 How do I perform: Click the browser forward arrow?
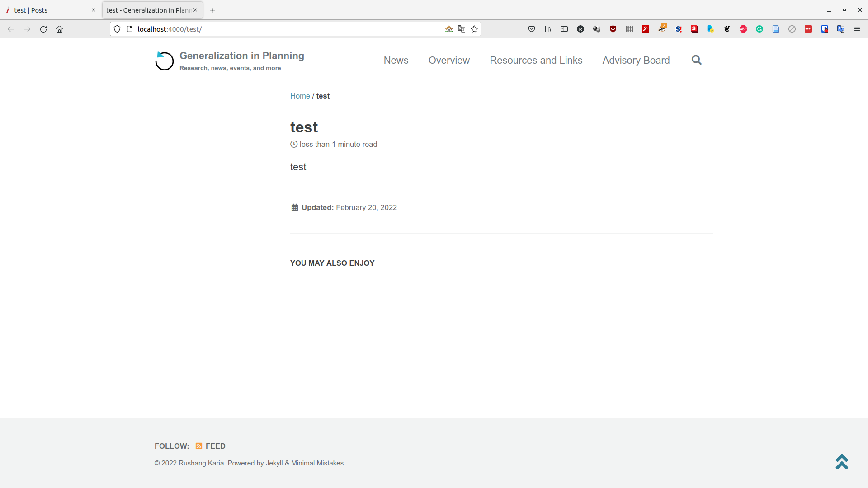(x=27, y=29)
